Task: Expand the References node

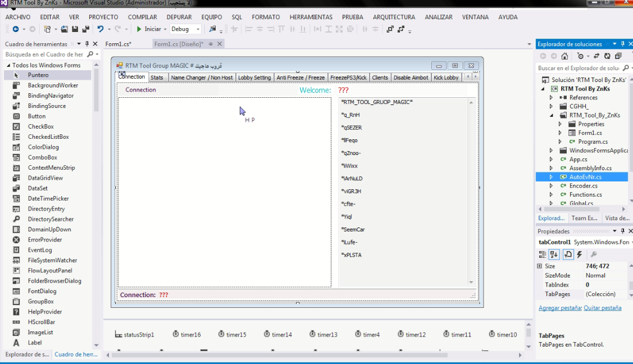Action: [551, 98]
